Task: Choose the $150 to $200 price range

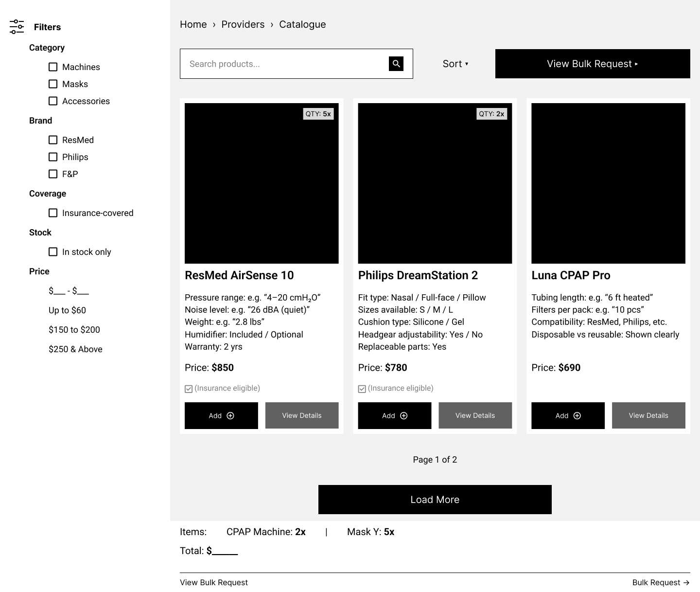Action: coord(74,330)
